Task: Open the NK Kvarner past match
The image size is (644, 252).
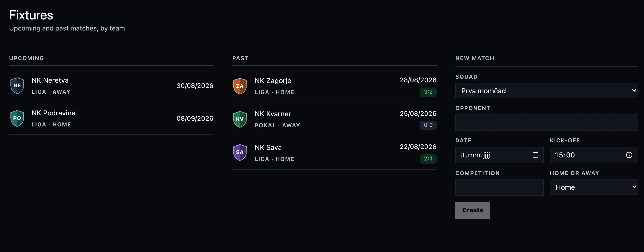Action: pos(334,120)
